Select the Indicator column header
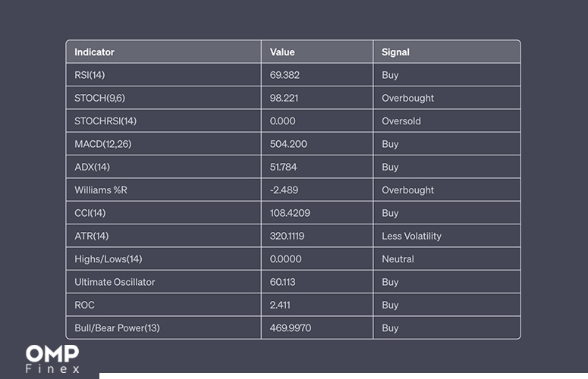Image resolution: width=588 pixels, height=379 pixels. (163, 52)
